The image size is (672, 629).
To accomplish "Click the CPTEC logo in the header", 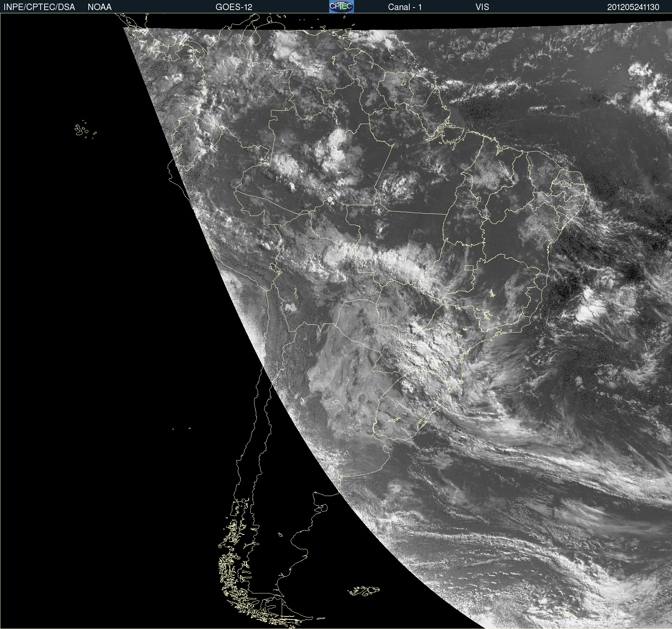I will (x=341, y=6).
